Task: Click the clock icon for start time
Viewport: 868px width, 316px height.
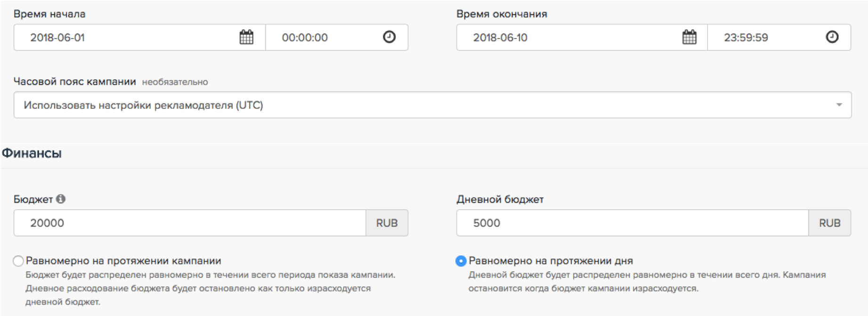Action: 389,37
